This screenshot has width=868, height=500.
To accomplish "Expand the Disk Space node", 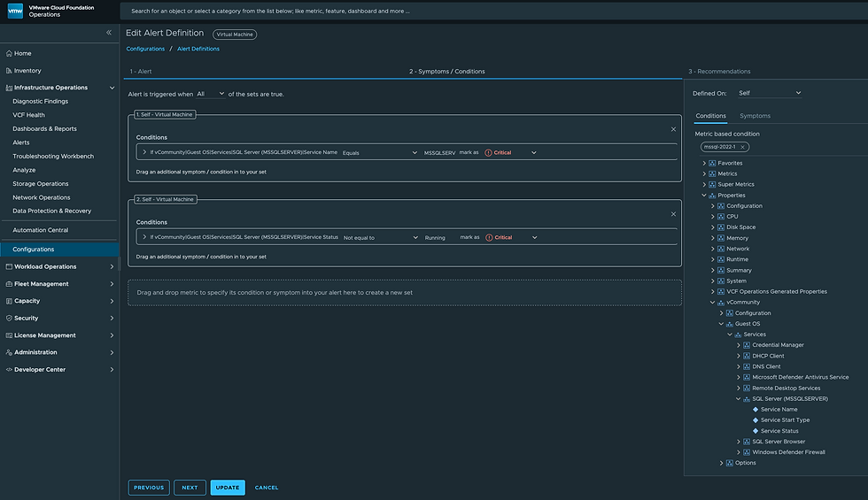I will pyautogui.click(x=712, y=227).
